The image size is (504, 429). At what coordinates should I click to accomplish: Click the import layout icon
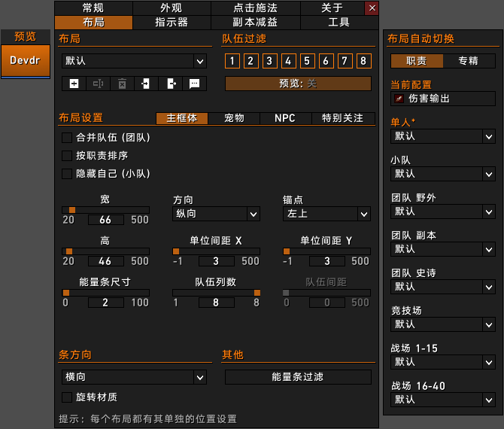147,84
